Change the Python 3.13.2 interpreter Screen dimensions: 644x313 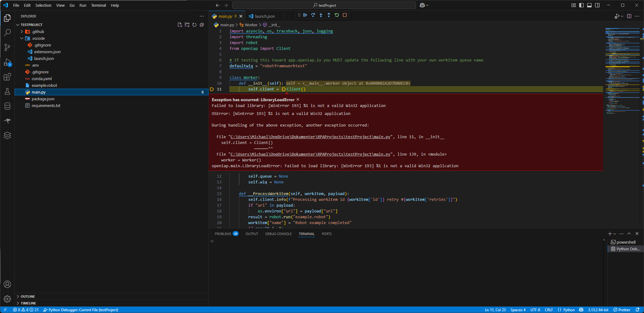598,310
